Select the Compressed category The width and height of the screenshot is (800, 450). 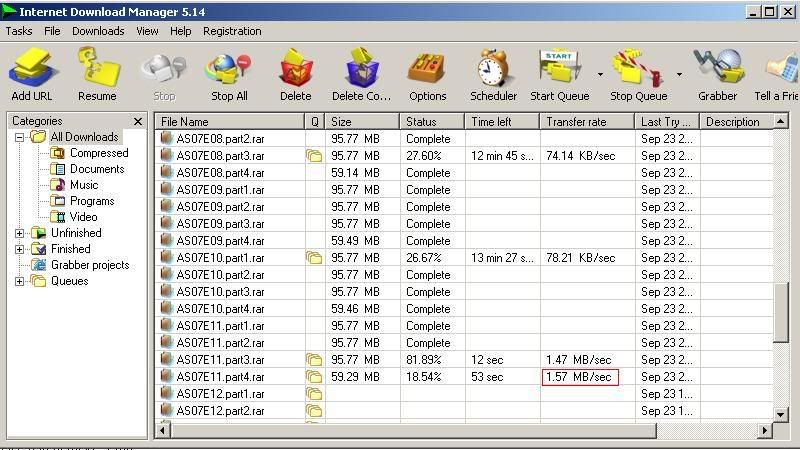tap(99, 153)
